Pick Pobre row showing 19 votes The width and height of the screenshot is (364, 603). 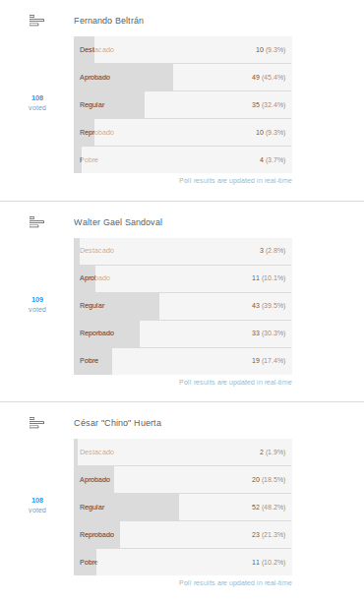click(183, 361)
